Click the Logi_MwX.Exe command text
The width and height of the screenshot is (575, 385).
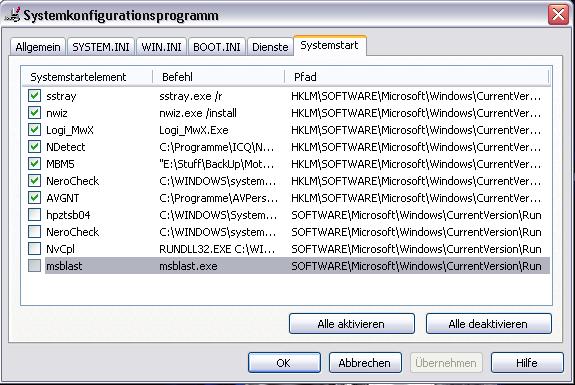194,130
